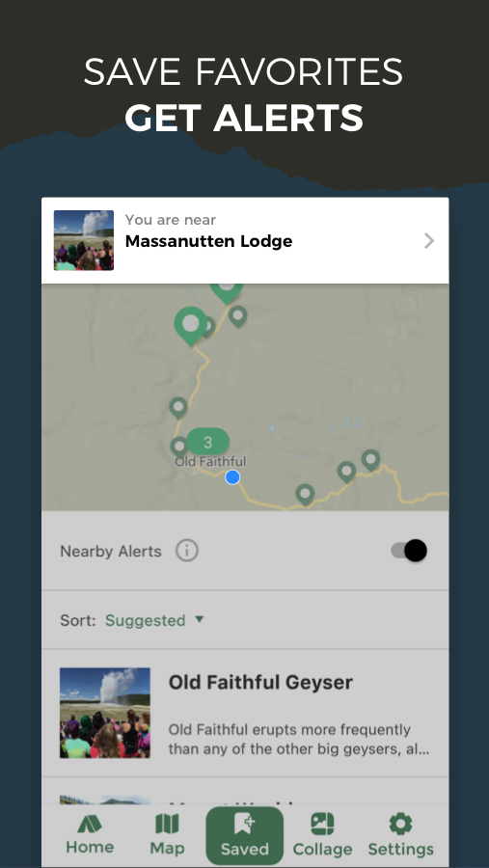Tap the blue current location dot

click(x=232, y=477)
